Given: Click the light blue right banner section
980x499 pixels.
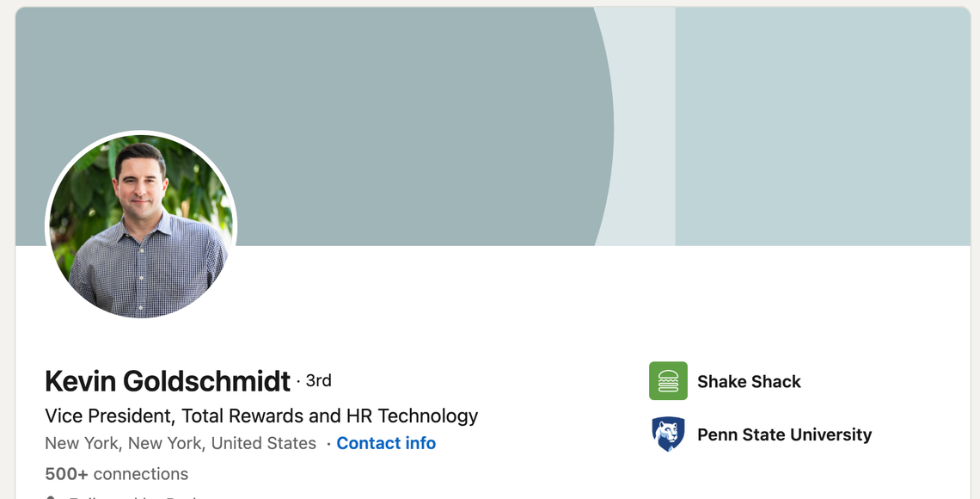Looking at the screenshot, I should [x=821, y=129].
